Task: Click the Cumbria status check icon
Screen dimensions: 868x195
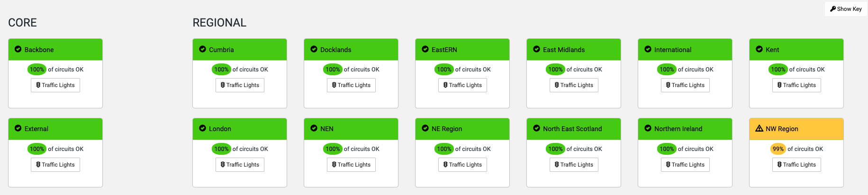Action: pyautogui.click(x=202, y=49)
